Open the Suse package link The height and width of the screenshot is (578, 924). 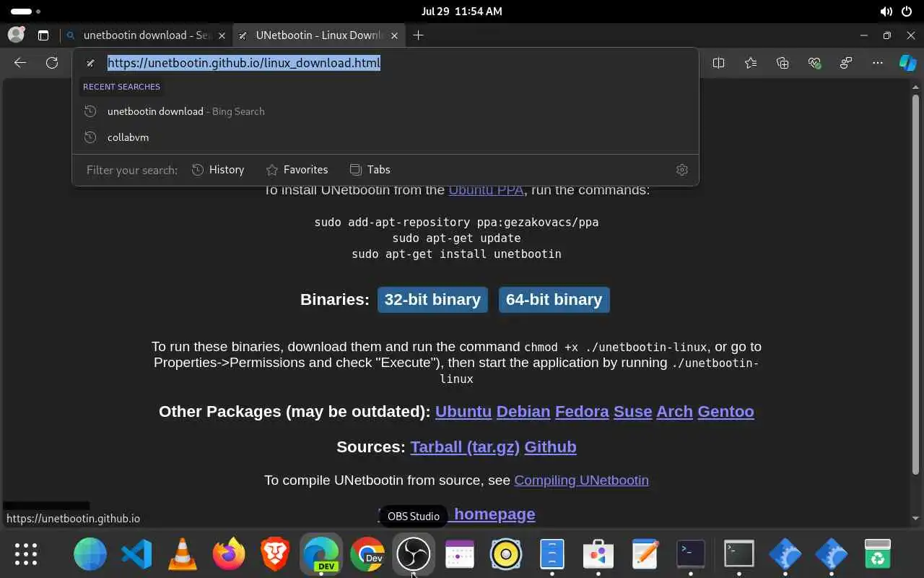tap(632, 412)
